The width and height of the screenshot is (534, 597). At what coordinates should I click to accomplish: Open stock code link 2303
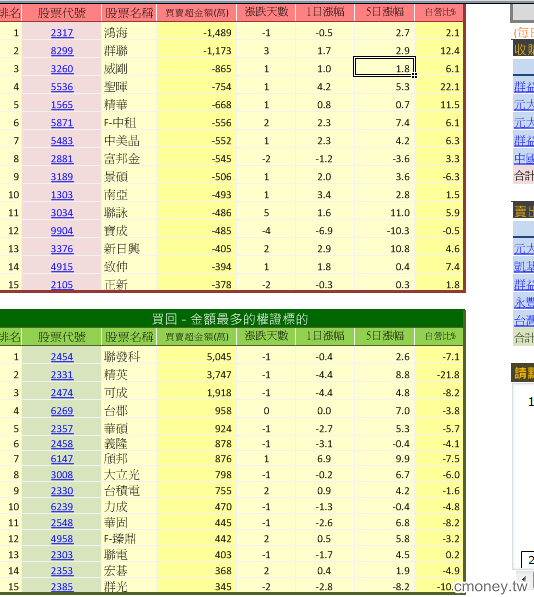pyautogui.click(x=62, y=555)
